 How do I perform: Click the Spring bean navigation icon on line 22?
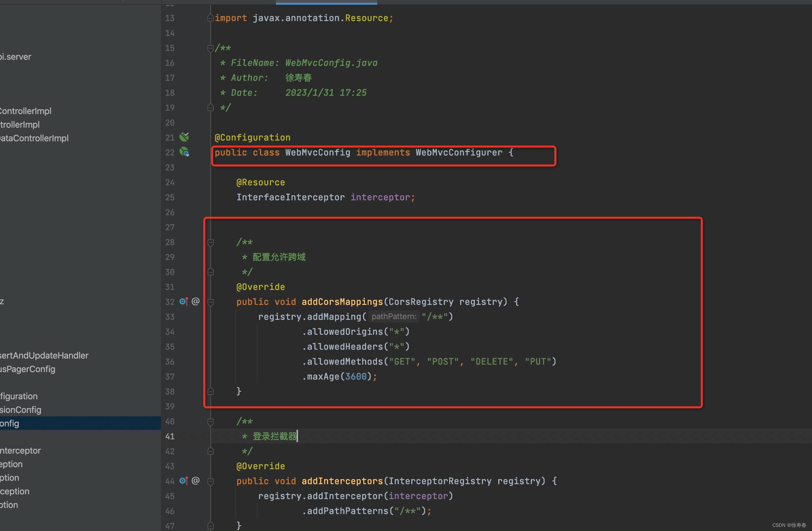coord(184,152)
